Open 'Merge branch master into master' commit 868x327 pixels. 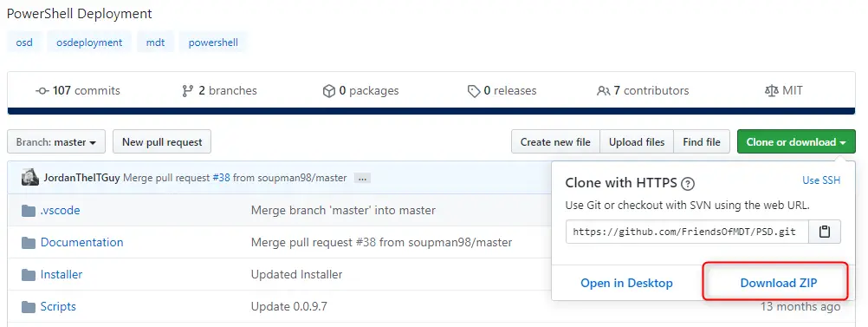(343, 210)
